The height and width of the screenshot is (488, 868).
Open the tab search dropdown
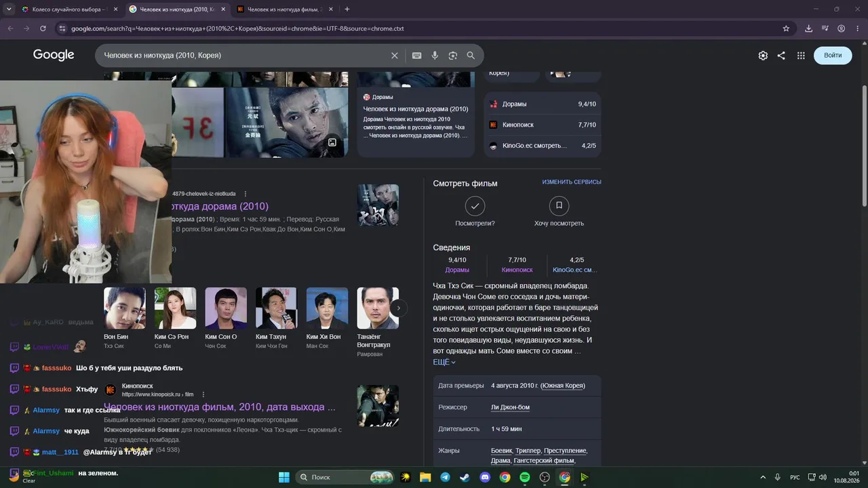[9, 9]
